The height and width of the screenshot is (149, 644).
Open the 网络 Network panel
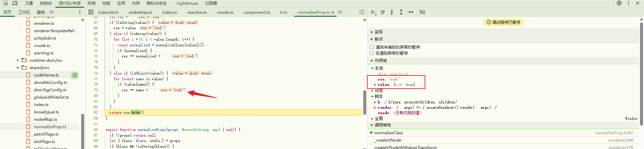pos(92,3)
